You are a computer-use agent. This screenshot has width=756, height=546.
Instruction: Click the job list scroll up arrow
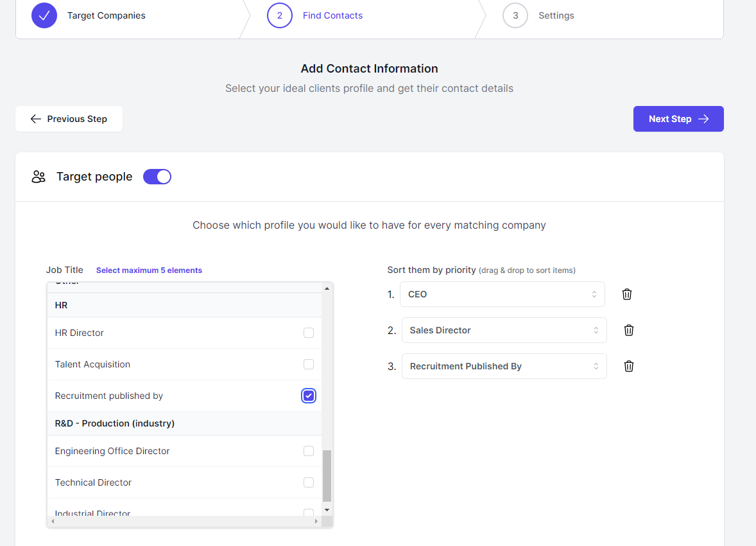coord(327,288)
